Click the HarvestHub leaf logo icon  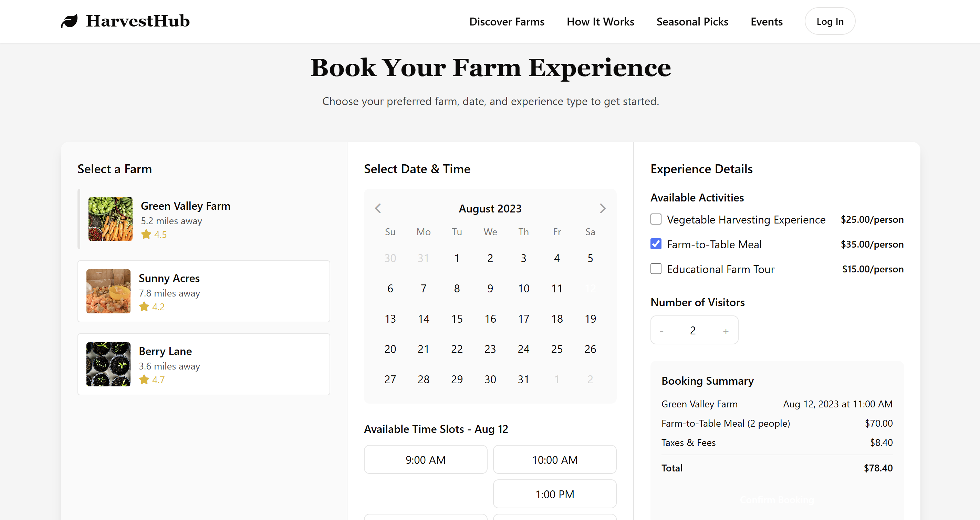69,21
